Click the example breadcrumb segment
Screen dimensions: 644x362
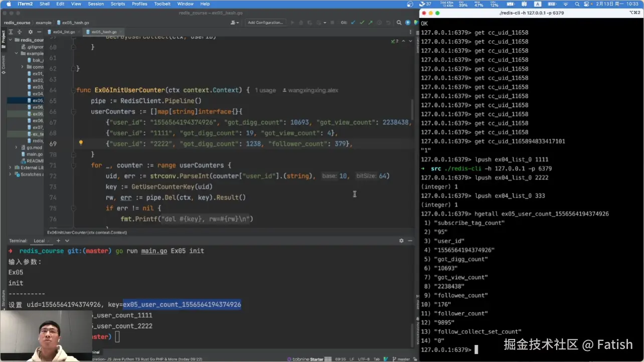point(44,23)
